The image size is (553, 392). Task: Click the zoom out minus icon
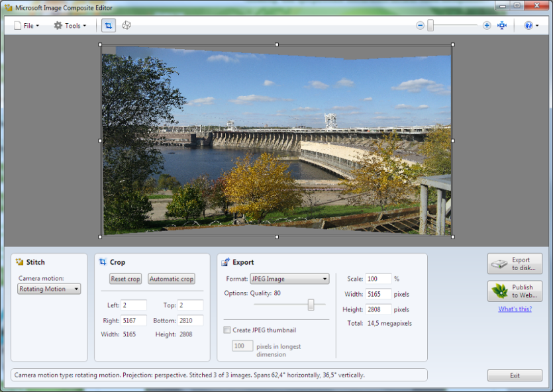[x=420, y=25]
